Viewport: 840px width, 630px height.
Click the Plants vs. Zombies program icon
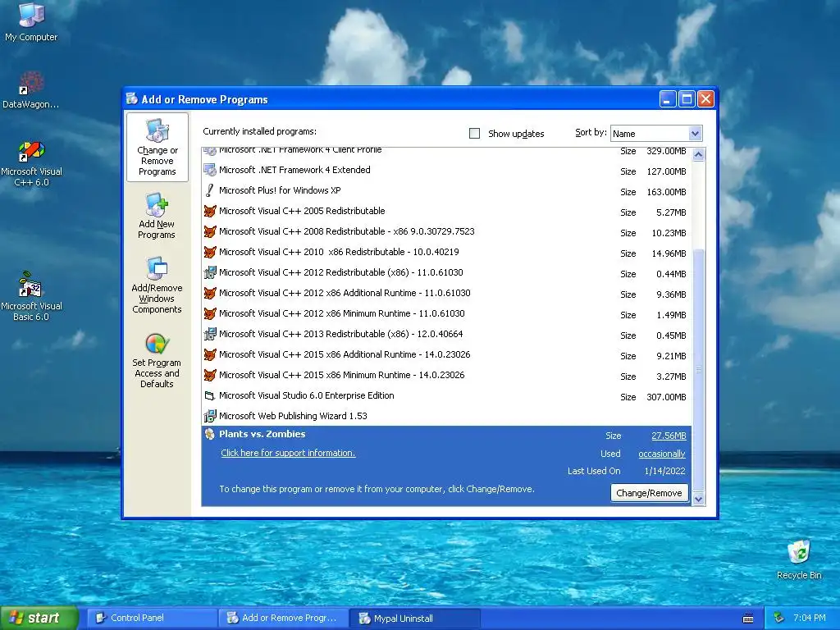[x=209, y=435]
